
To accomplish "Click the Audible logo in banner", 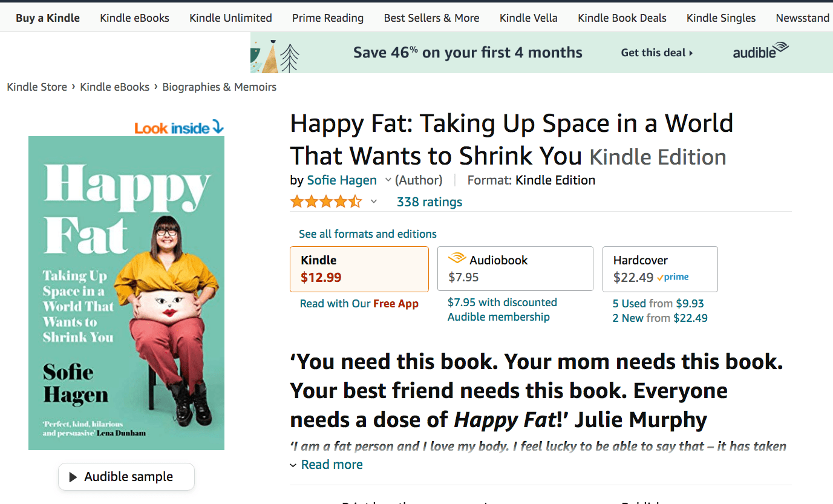I will pos(760,51).
